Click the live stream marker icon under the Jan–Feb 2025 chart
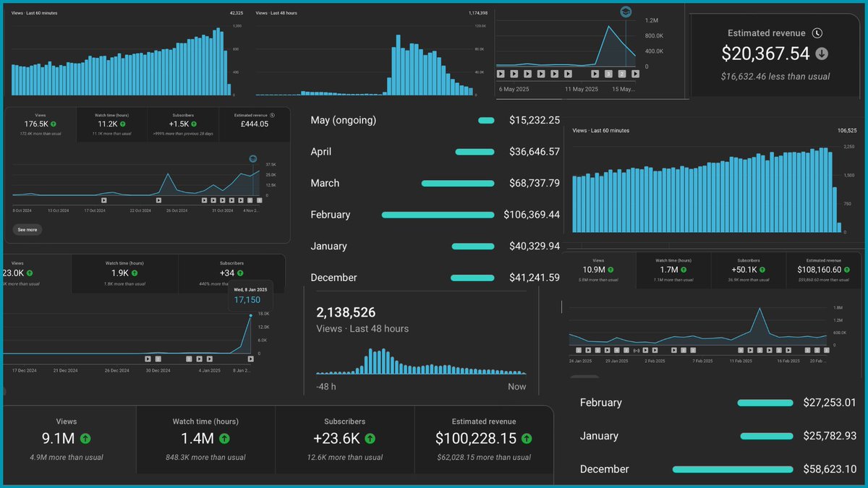The width and height of the screenshot is (868, 488). [637, 350]
